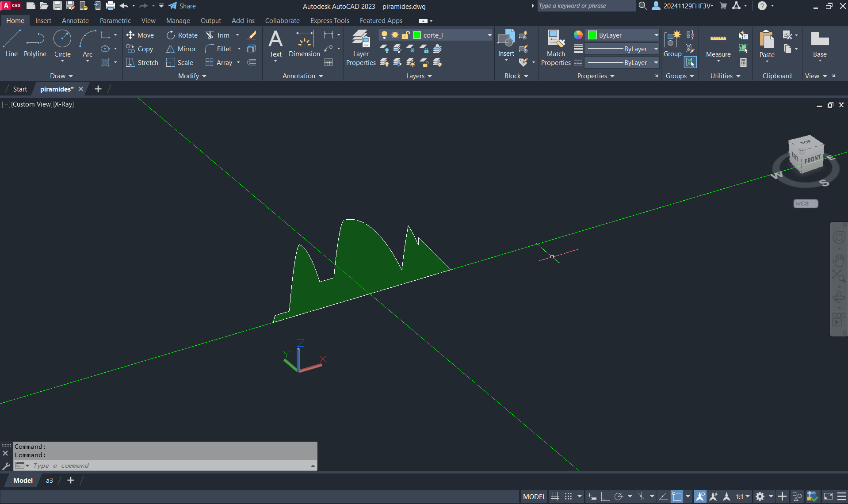
Task: Click the WCS coordinate system button
Action: pyautogui.click(x=805, y=204)
